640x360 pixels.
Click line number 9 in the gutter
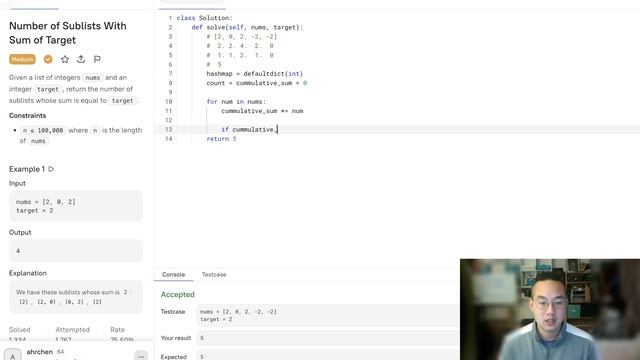(170, 92)
